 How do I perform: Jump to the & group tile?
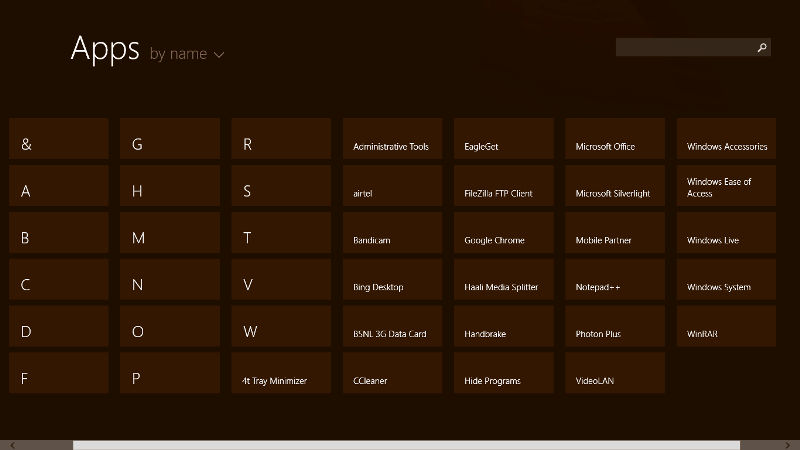pyautogui.click(x=59, y=139)
